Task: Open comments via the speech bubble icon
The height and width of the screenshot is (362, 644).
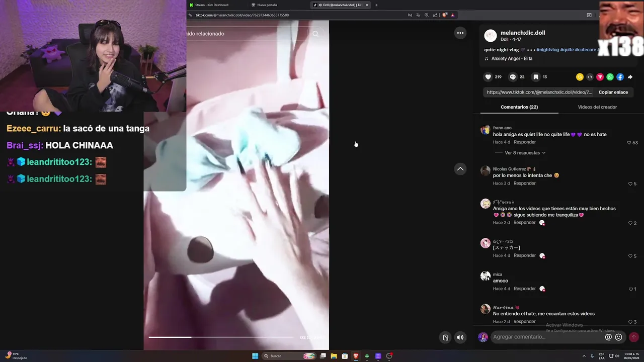Action: pos(513,77)
